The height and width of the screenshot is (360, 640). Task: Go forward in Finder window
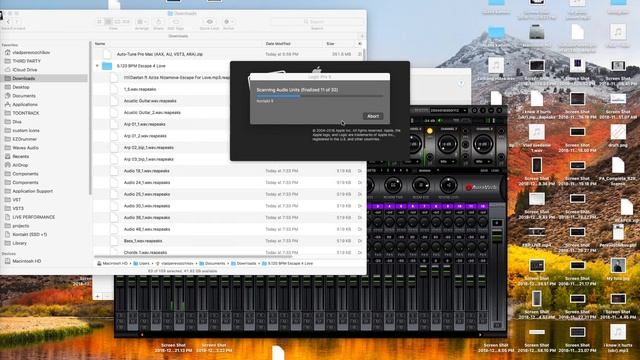[17, 22]
